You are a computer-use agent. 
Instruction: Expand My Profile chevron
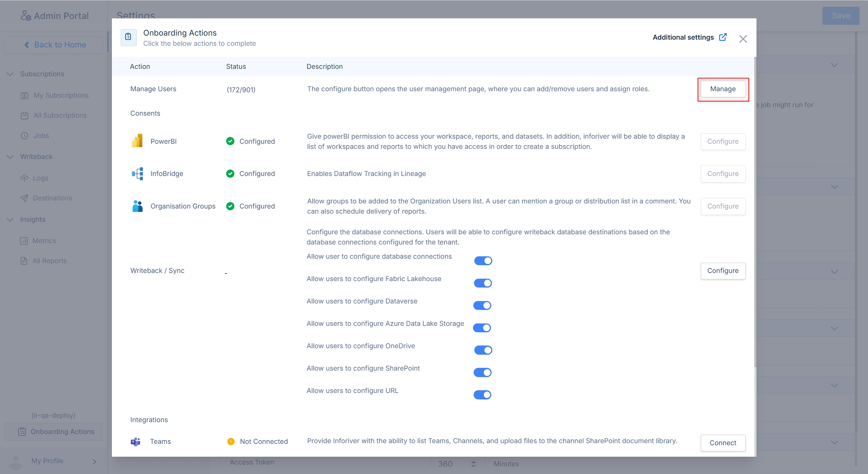click(94, 461)
